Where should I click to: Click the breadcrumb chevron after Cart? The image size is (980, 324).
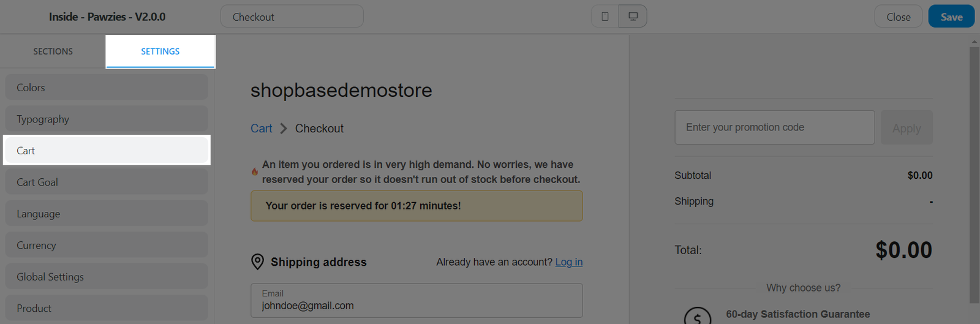[284, 129]
